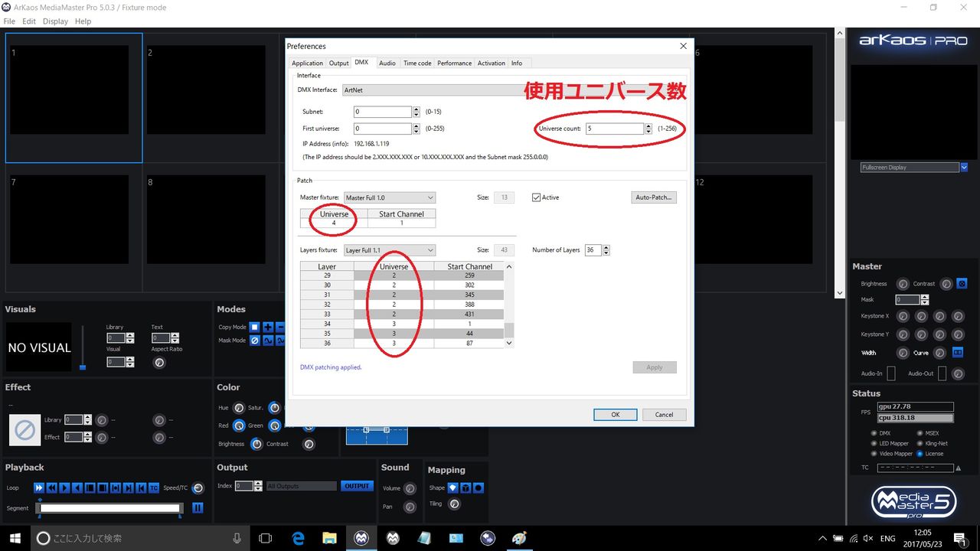Image resolution: width=980 pixels, height=551 pixels.
Task: Click the no-effect thumbnail in Effect panel
Action: click(24, 430)
